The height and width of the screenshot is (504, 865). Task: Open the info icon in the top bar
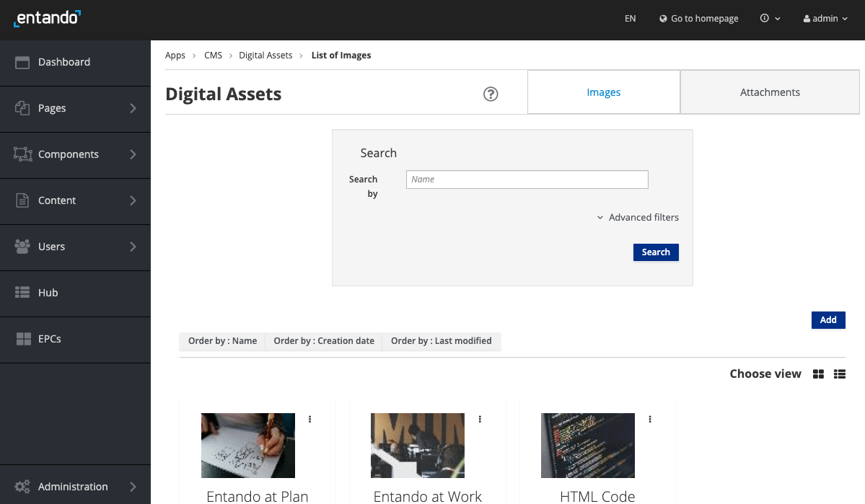(x=764, y=18)
